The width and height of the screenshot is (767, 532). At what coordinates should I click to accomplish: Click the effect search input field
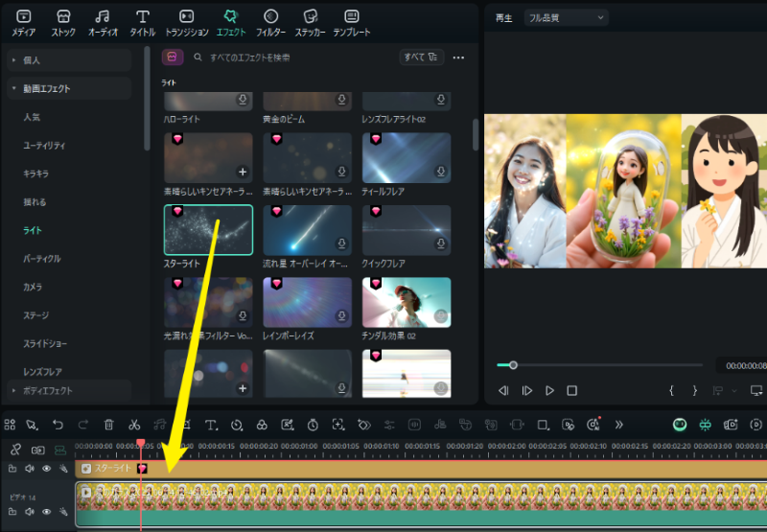click(x=293, y=58)
